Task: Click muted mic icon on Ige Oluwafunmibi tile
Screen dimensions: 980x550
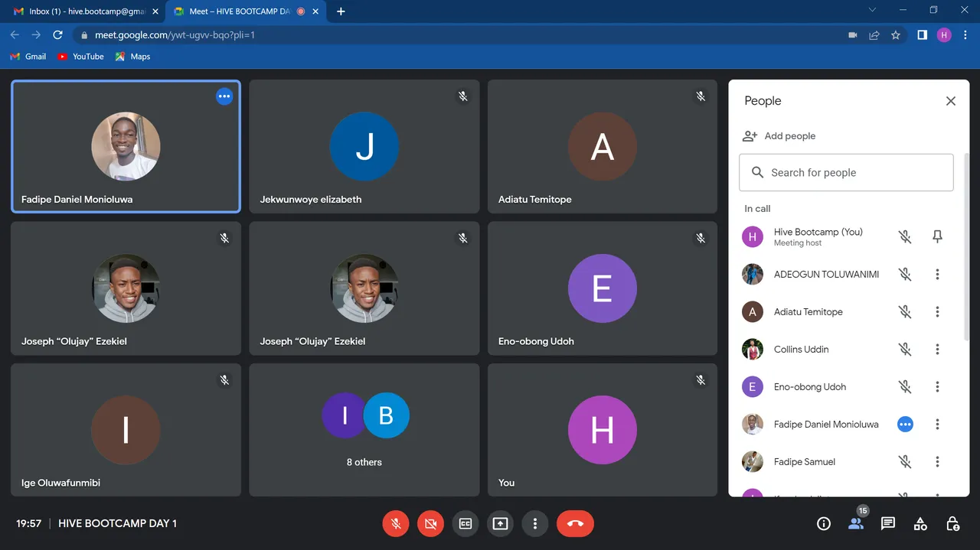Action: 224,380
